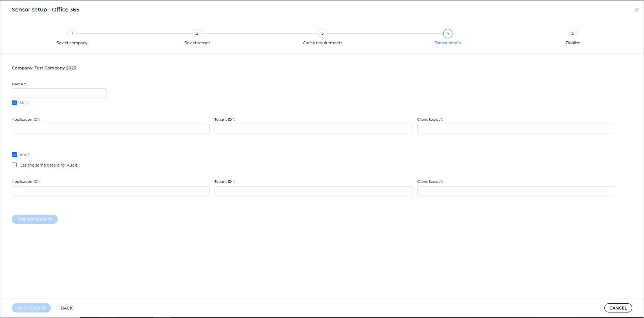This screenshot has height=318, width=644.
Task: Focus the Name input field
Action: [x=59, y=93]
